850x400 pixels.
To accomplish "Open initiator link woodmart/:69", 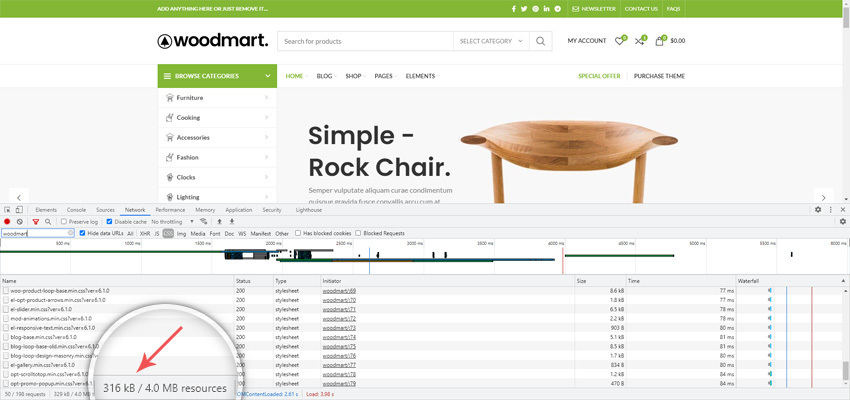I will coord(339,291).
